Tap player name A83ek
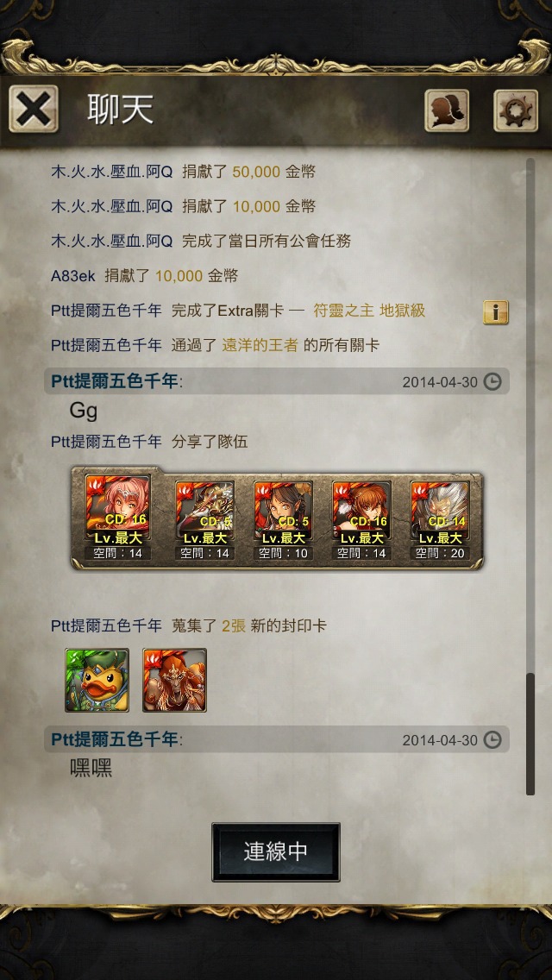Screen dimensions: 552x980 pyautogui.click(x=74, y=276)
